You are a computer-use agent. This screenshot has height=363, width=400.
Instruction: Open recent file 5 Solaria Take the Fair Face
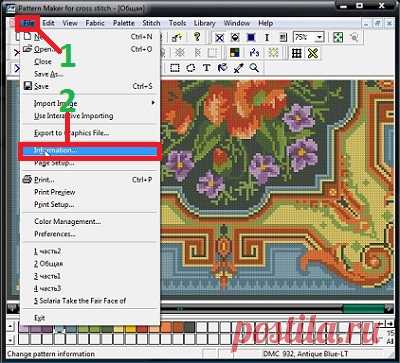click(90, 301)
